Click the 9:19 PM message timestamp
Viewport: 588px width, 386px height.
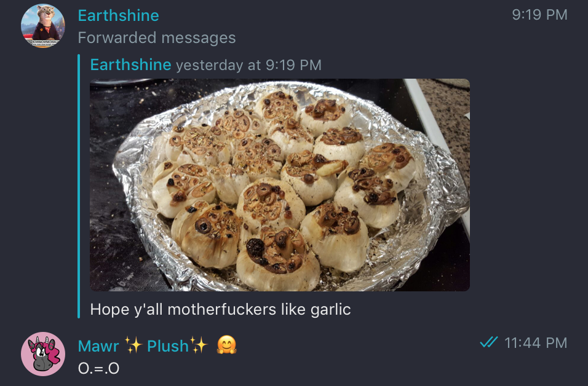539,15
